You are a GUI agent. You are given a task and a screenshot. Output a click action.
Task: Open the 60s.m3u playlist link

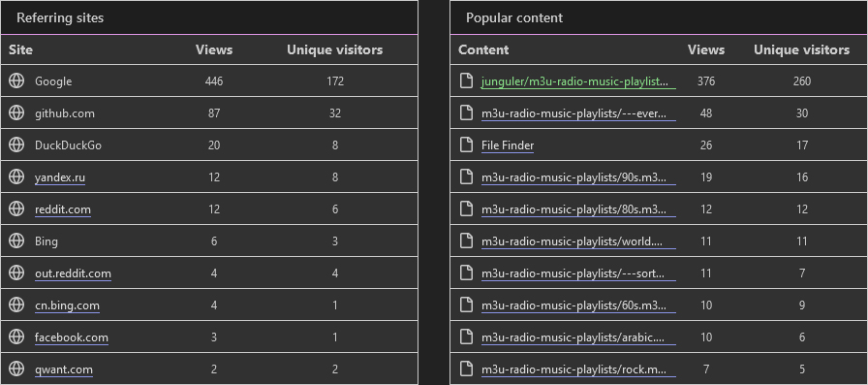578,305
